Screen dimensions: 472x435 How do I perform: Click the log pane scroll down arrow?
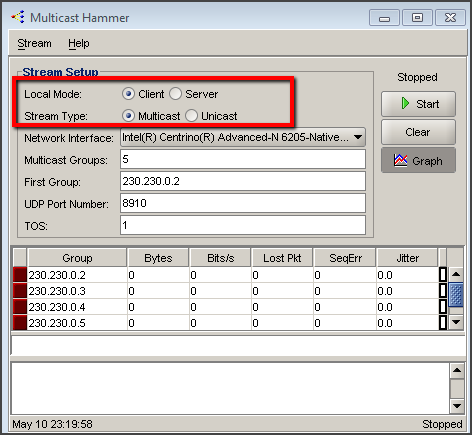(457, 406)
